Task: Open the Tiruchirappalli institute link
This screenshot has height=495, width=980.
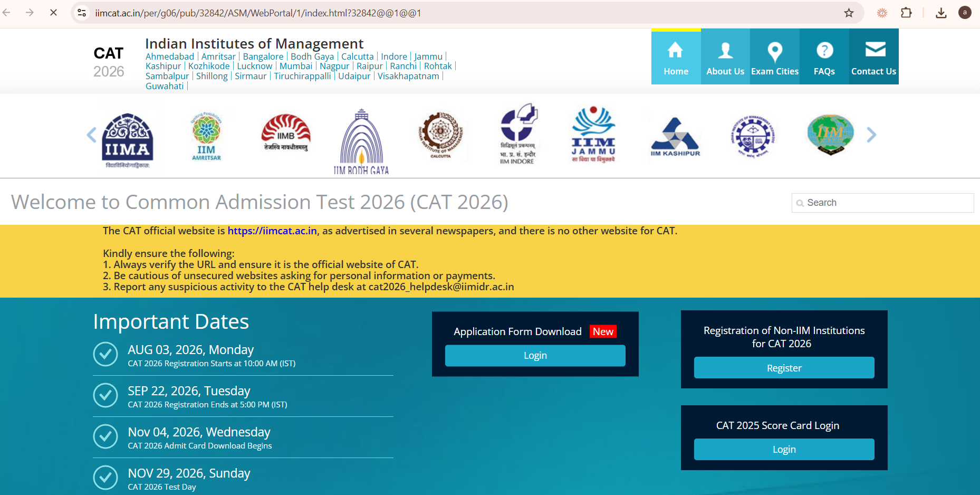Action: (302, 76)
